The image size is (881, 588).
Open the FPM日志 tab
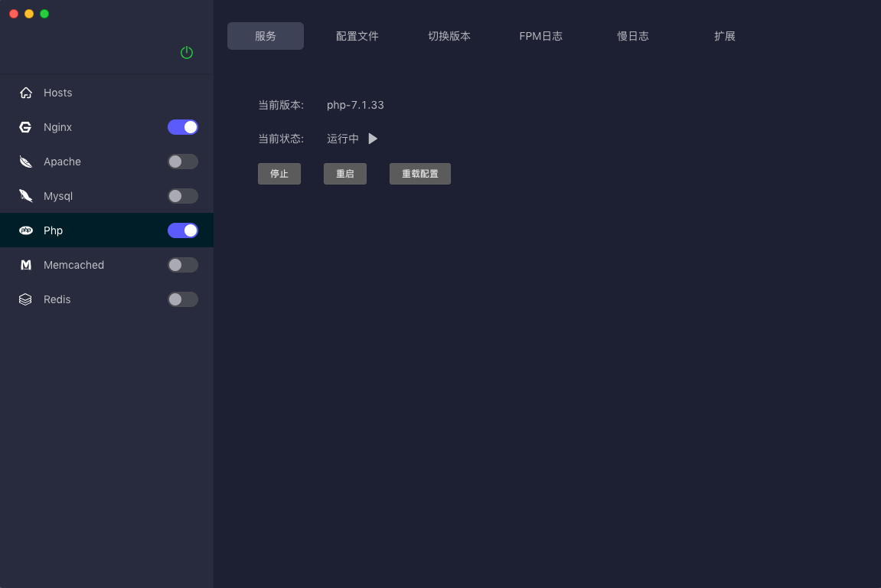click(x=541, y=36)
